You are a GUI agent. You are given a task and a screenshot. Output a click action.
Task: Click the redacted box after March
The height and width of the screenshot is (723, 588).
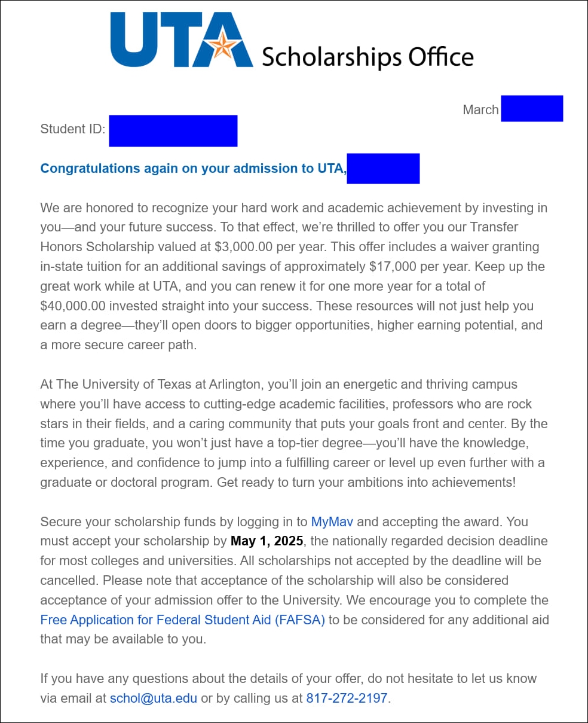coord(532,109)
